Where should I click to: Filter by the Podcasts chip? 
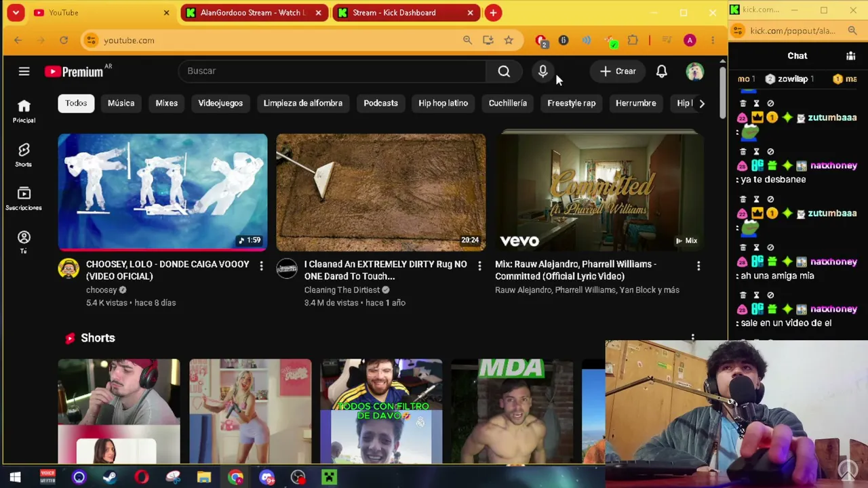[x=380, y=103]
